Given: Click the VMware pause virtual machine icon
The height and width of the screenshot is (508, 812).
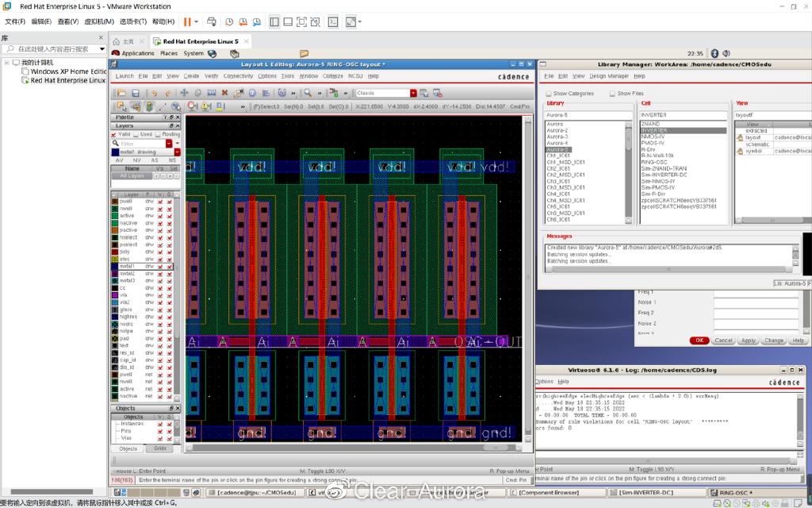Looking at the screenshot, I should [187, 21].
